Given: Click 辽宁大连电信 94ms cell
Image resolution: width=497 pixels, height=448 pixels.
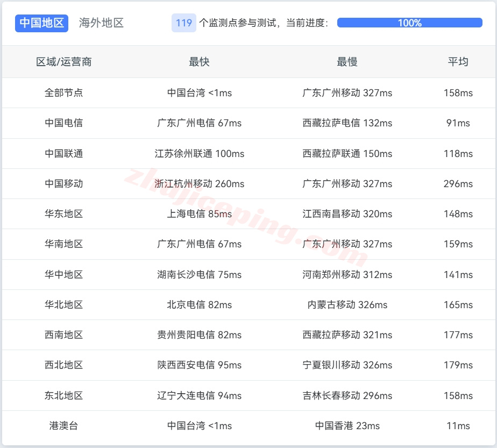Looking at the screenshot, I should click(200, 396).
